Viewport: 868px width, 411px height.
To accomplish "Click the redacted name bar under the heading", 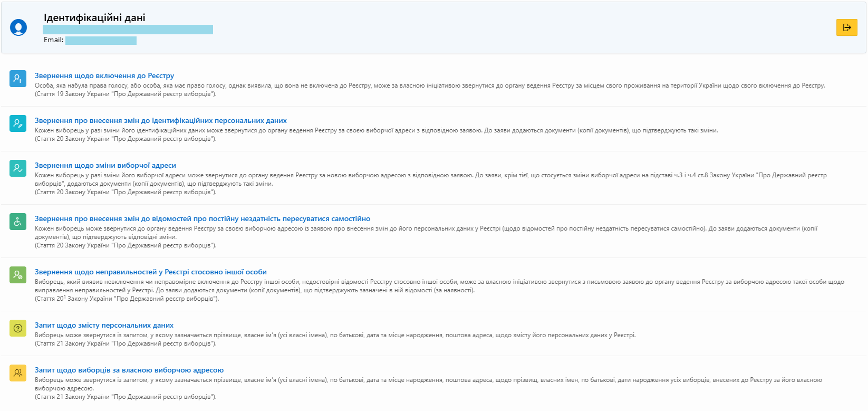I will tap(128, 30).
